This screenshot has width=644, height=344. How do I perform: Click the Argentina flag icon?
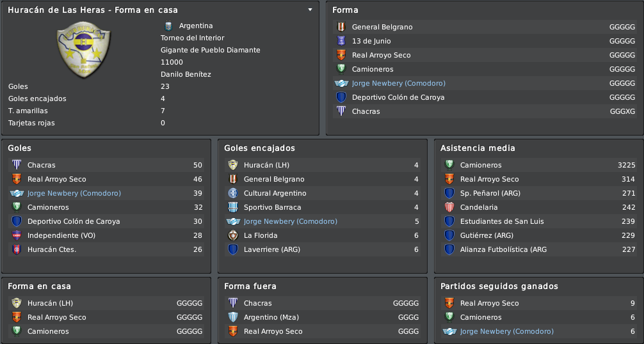click(x=168, y=26)
